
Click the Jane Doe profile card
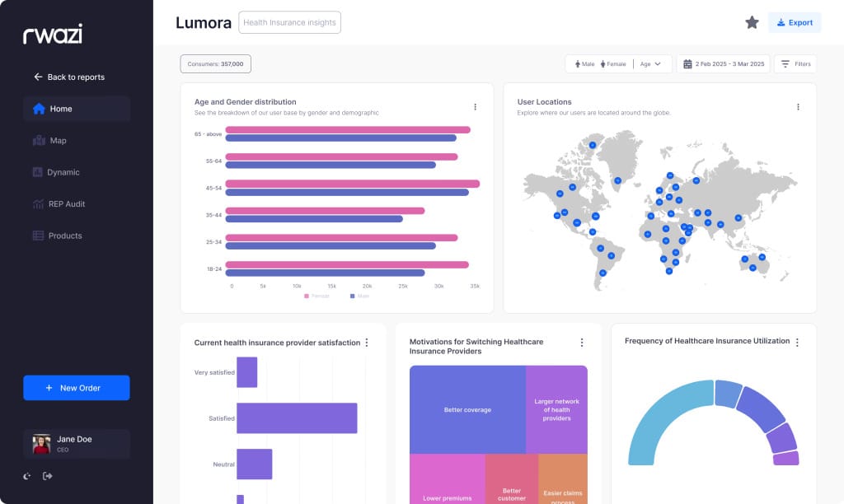coord(76,444)
